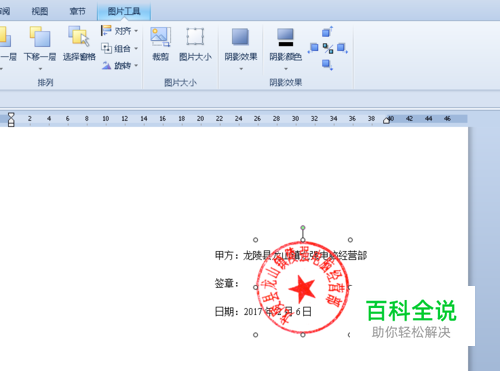
Task: Click the right indent marker on ruler
Action: 386,121
